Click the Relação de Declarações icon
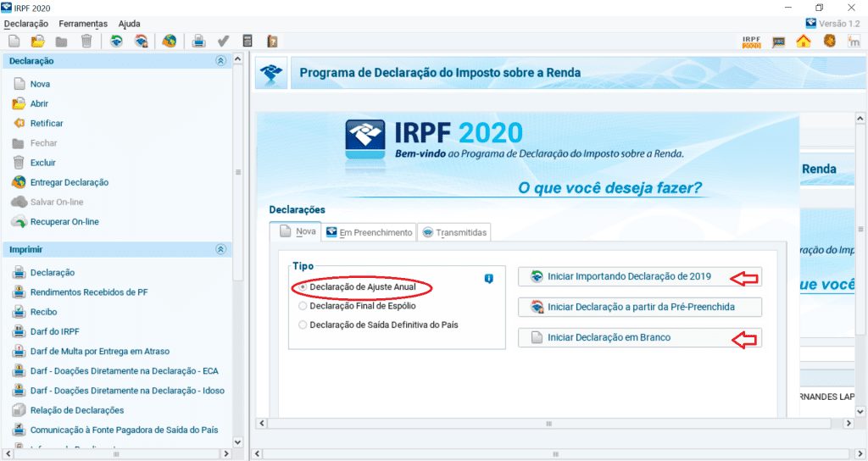The width and height of the screenshot is (868, 461). tap(19, 410)
